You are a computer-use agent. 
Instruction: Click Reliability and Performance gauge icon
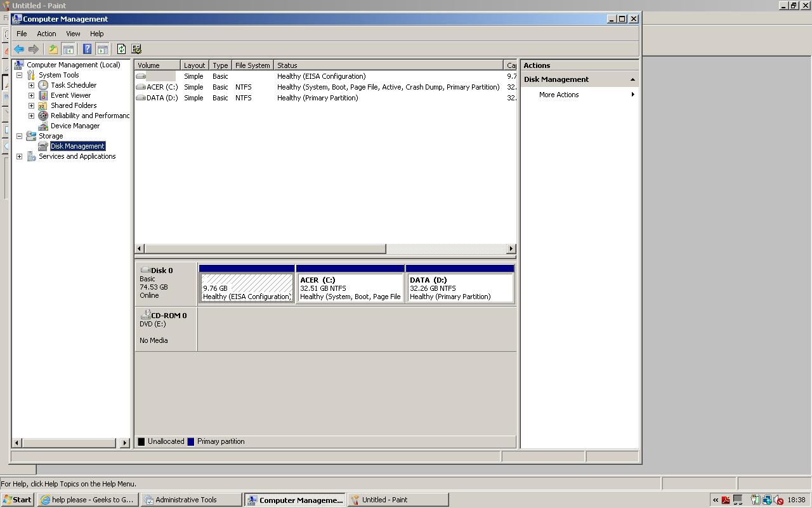43,116
